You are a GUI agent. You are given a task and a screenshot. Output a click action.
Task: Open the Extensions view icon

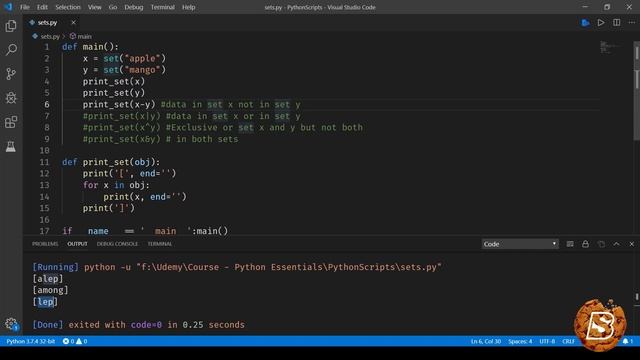[x=11, y=122]
